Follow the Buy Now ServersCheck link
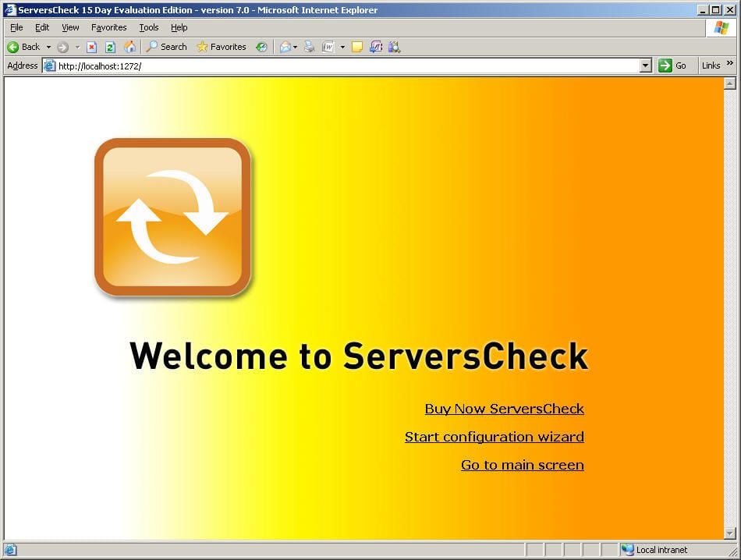 pos(504,409)
